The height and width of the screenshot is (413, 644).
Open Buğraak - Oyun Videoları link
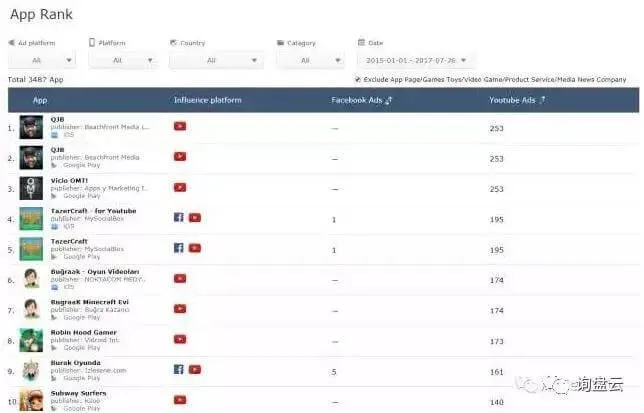[95, 272]
